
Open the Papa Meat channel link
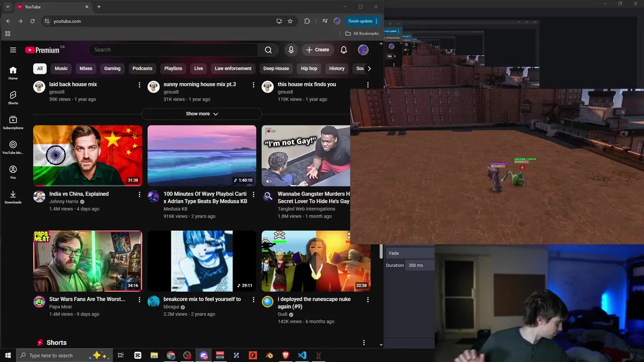(x=60, y=307)
